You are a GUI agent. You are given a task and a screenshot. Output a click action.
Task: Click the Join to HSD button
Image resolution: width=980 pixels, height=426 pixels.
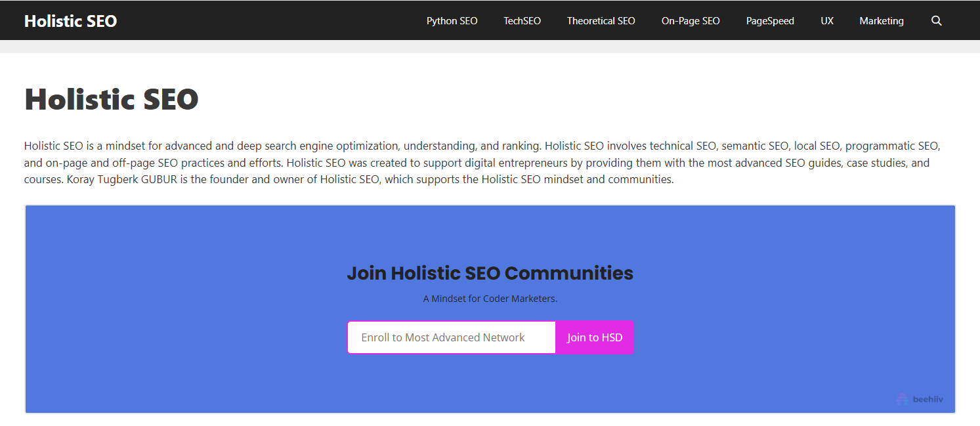click(594, 337)
